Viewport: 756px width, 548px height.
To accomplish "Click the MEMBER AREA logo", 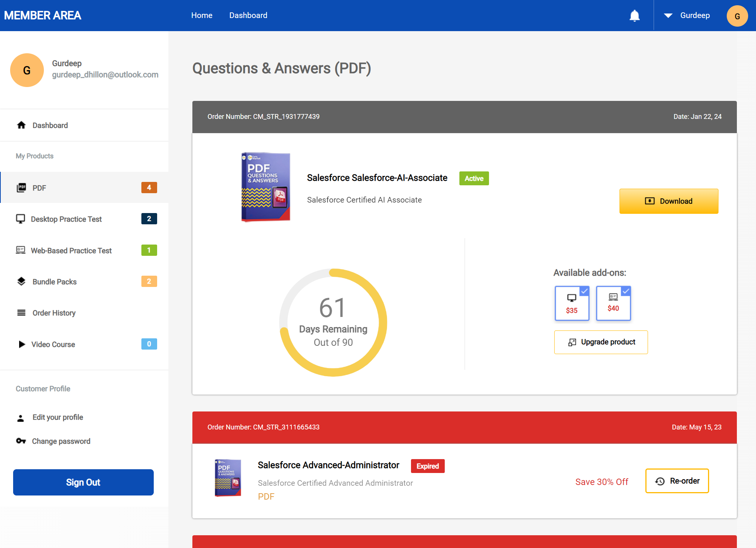I will click(42, 15).
